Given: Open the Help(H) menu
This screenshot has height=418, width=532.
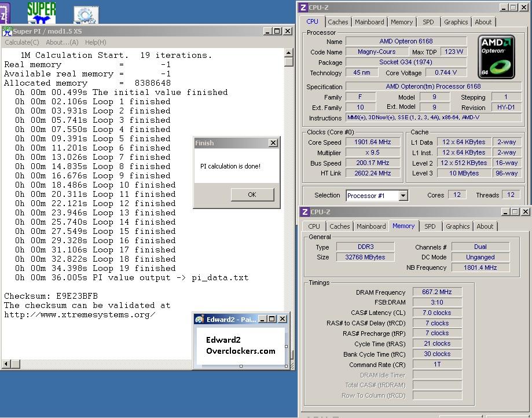Looking at the screenshot, I should tap(96, 42).
